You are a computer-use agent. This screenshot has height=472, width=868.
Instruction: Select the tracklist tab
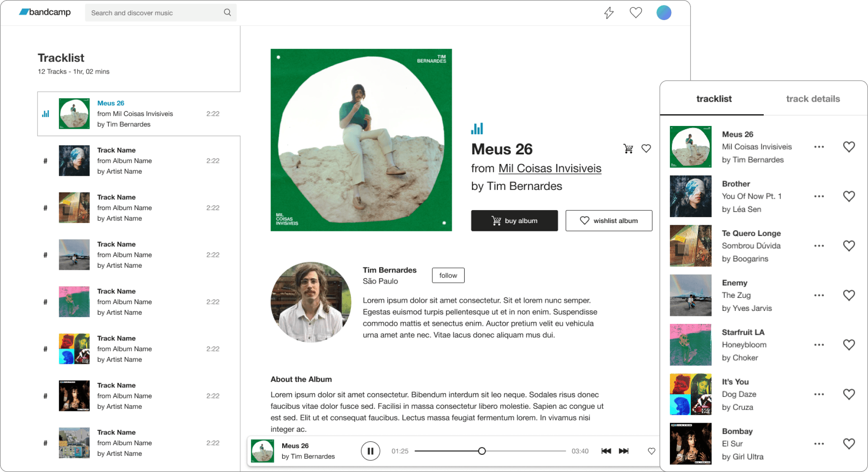coord(714,99)
